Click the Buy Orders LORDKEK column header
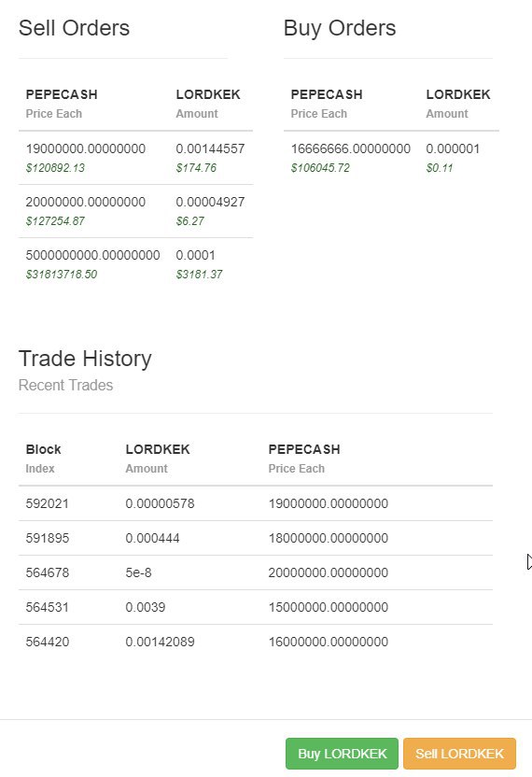This screenshot has width=532, height=777. 458,94
